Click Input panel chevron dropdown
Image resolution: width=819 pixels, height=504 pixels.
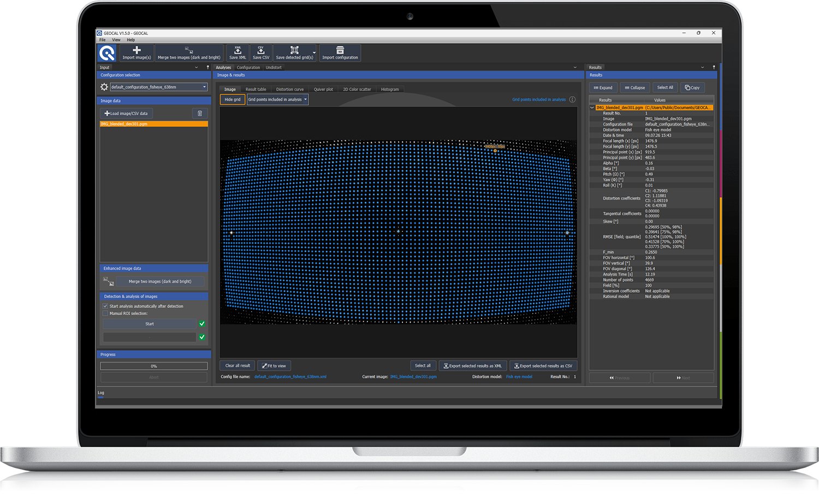(197, 67)
